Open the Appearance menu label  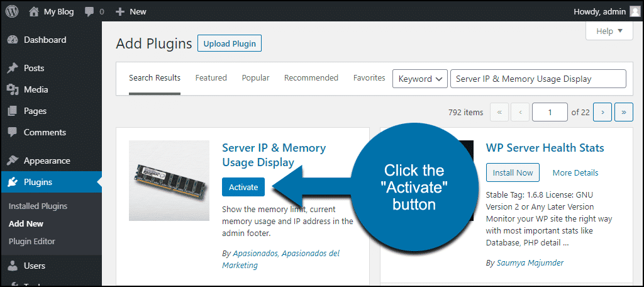(x=47, y=160)
